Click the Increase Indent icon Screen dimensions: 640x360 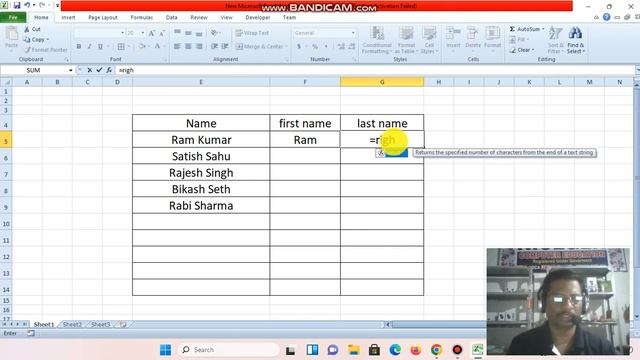point(224,47)
